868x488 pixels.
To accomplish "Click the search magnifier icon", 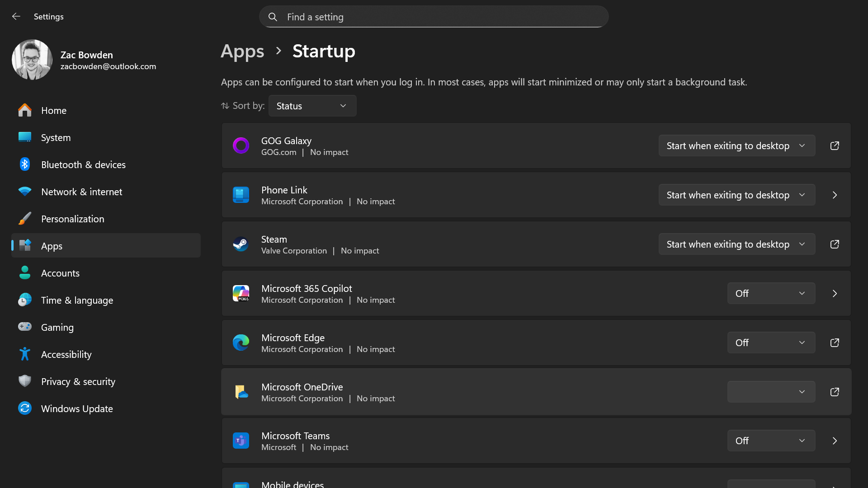I will coord(273,17).
